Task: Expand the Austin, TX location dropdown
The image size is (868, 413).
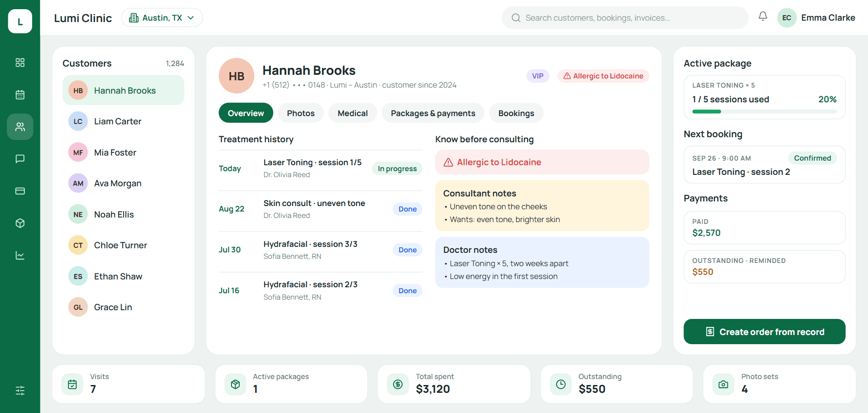Action: [x=162, y=17]
